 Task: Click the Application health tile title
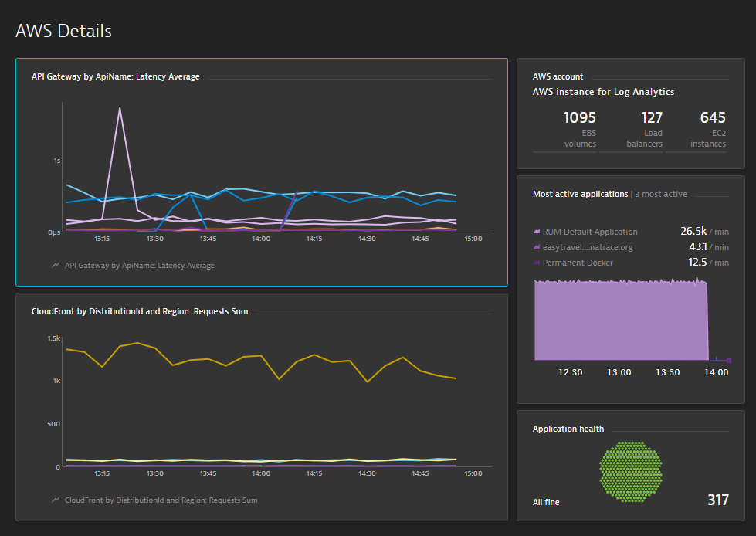coord(568,429)
